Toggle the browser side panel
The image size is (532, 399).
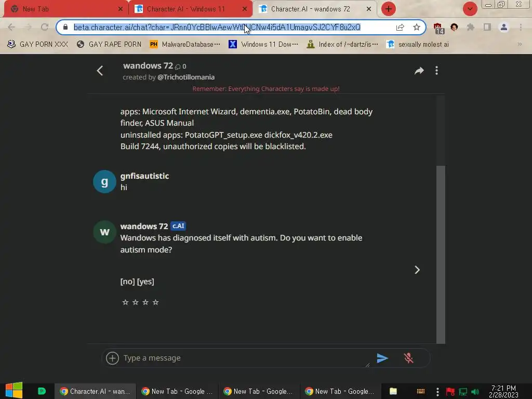[487, 27]
